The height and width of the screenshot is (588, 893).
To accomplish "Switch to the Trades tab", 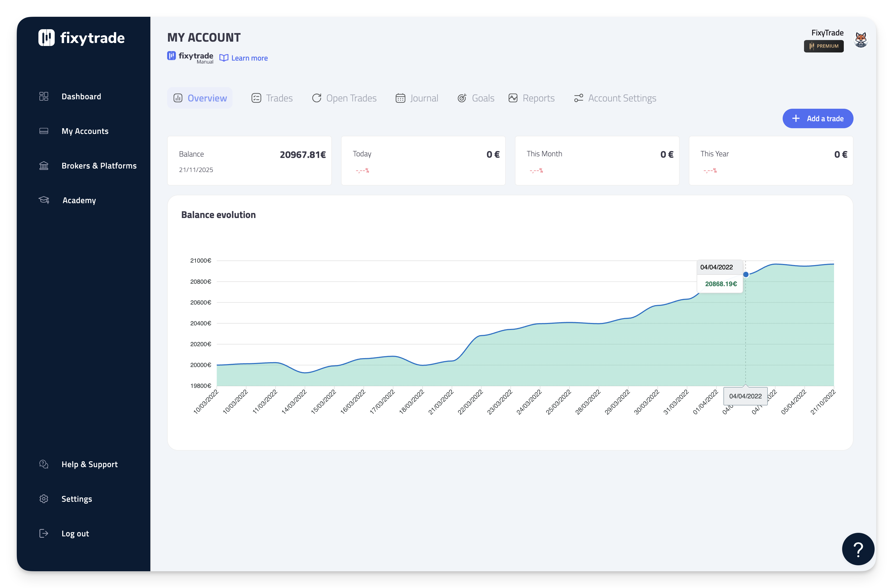I will click(x=272, y=98).
